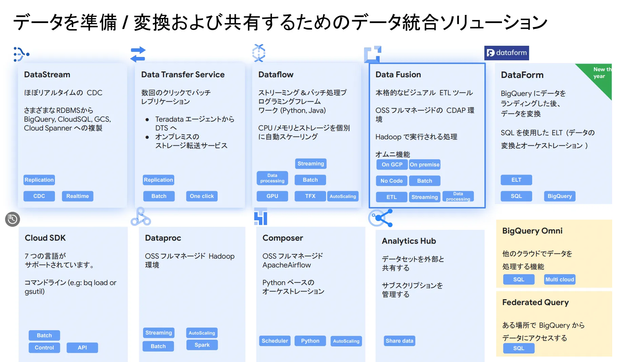Click the Dataflow product icon
The height and width of the screenshot is (362, 644).
(259, 53)
